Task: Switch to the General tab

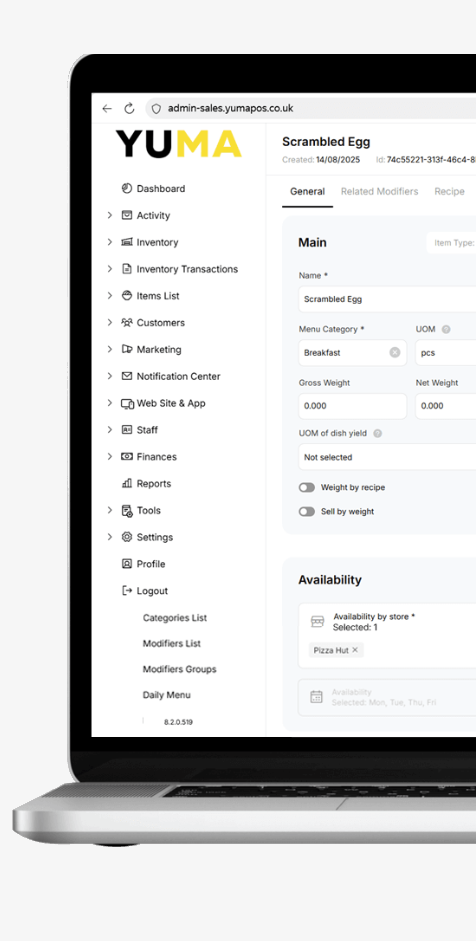Action: click(x=307, y=191)
